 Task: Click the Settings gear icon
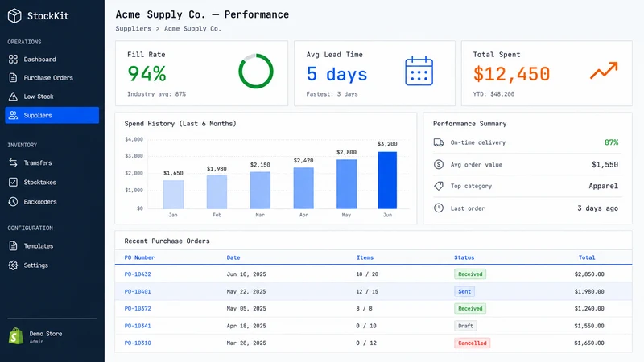click(13, 265)
